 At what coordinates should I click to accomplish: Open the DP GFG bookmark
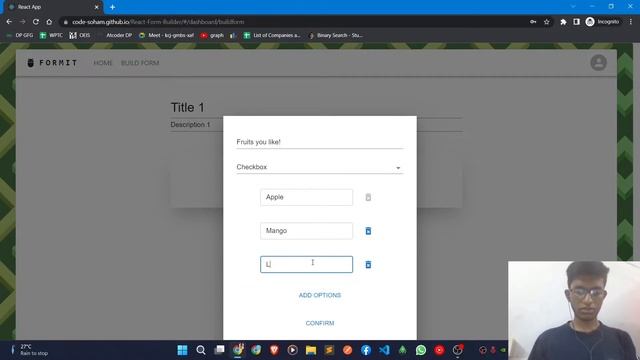pyautogui.click(x=20, y=36)
